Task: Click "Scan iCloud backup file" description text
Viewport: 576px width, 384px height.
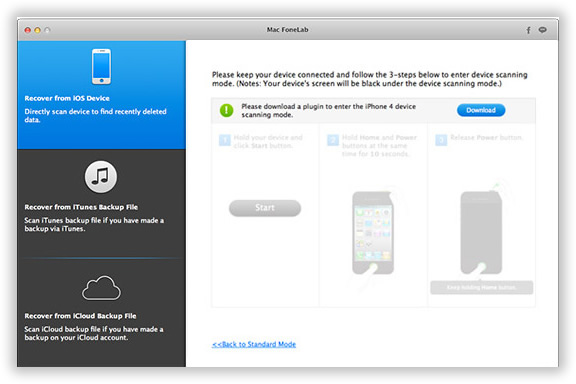Action: 94,333
